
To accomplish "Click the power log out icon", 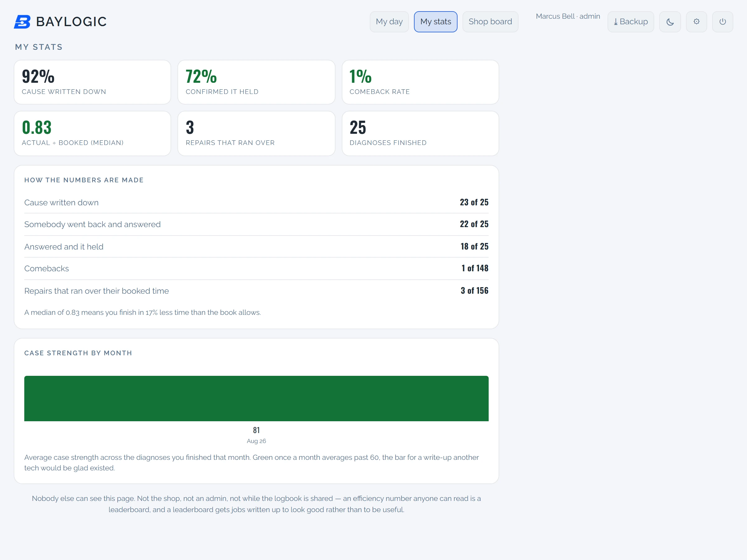I will tap(722, 21).
